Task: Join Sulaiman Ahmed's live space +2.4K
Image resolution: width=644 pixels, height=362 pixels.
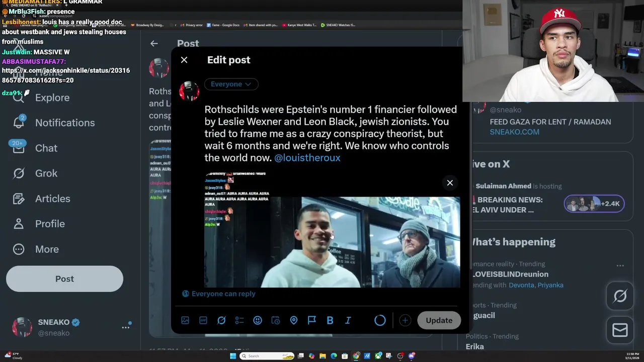Action: coord(594,204)
